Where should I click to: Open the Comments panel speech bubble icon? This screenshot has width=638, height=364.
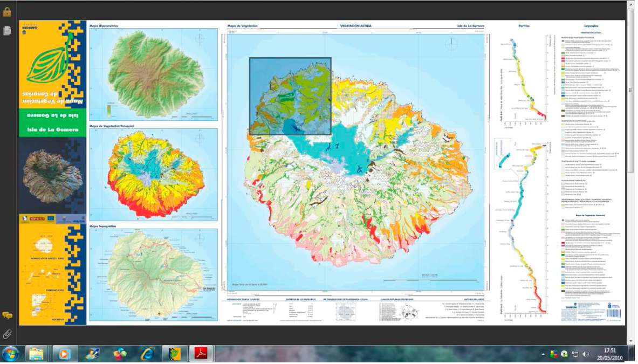[7, 315]
